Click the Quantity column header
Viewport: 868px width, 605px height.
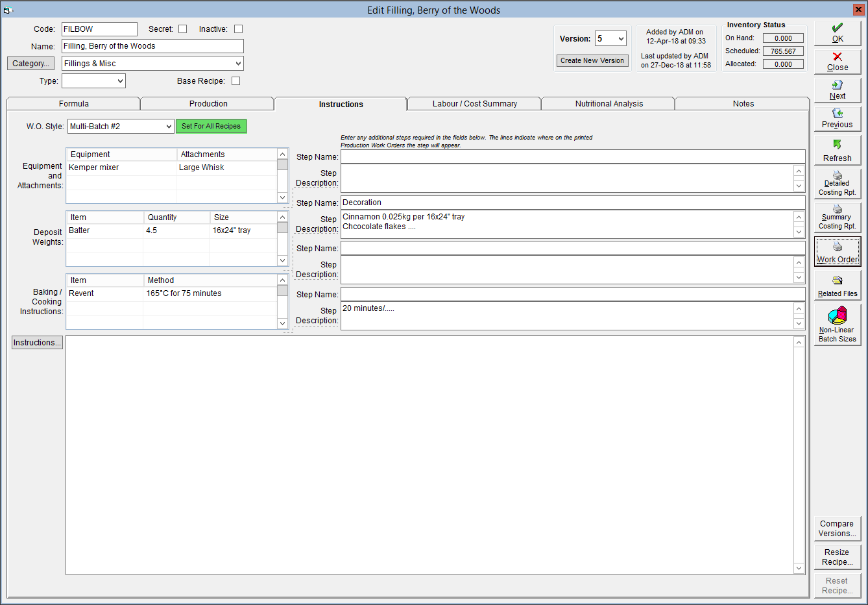click(176, 217)
